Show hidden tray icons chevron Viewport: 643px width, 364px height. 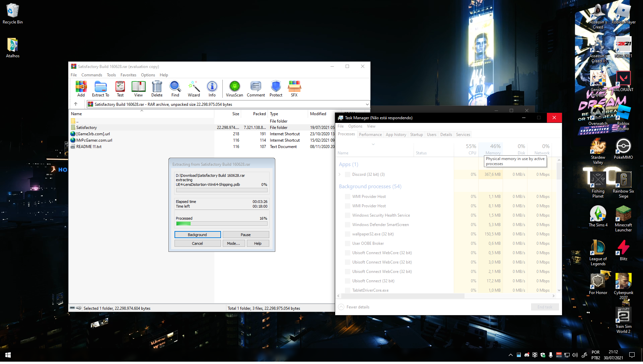point(510,355)
